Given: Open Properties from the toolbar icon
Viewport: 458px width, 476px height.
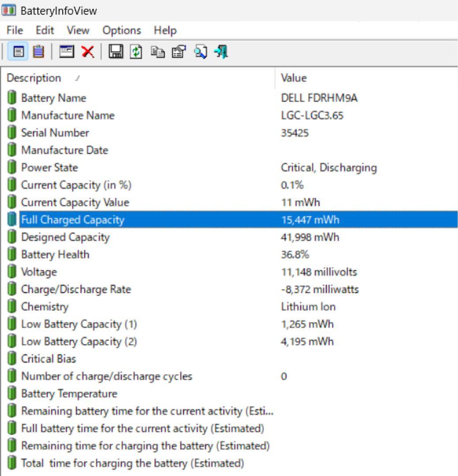Looking at the screenshot, I should point(179,52).
